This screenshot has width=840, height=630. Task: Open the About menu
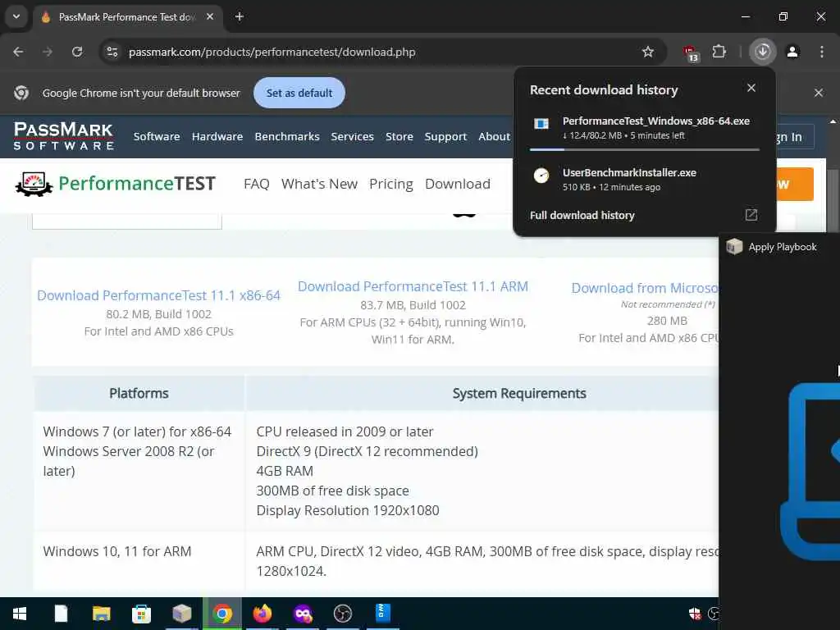tap(494, 137)
